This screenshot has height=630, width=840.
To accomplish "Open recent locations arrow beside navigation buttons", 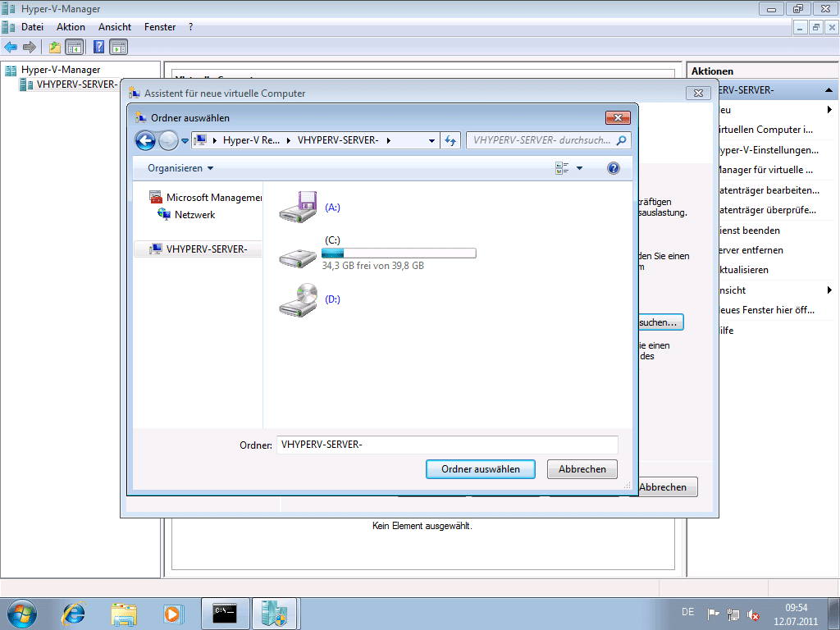I will (185, 141).
